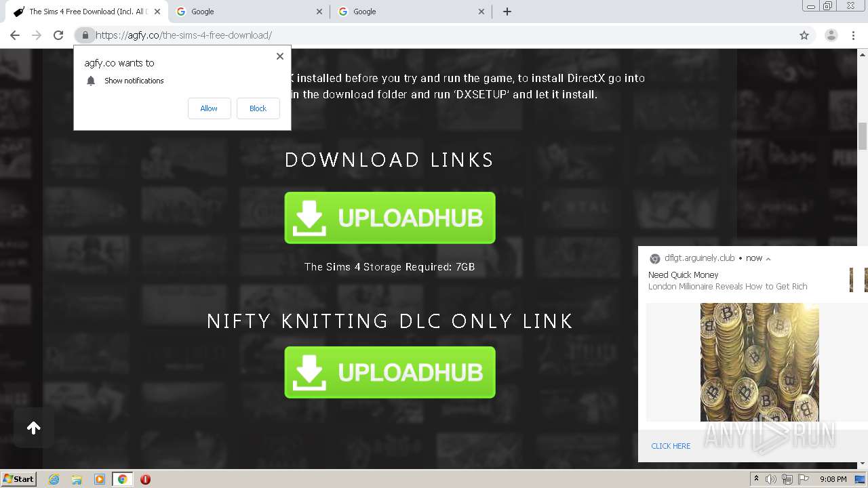
Task: Bookmark this page with the star icon
Action: 804,35
